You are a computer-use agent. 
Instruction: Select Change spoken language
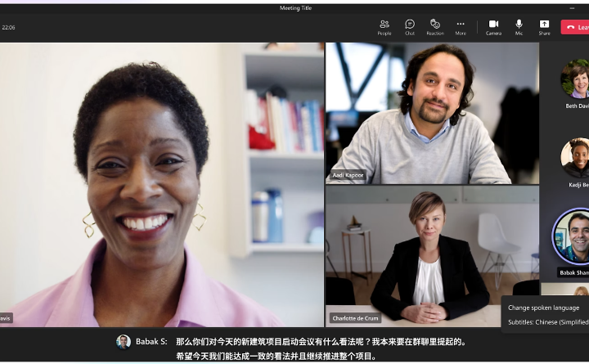543,308
